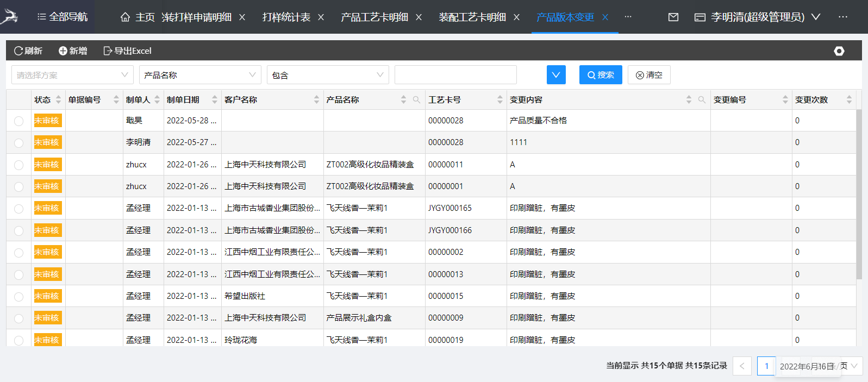868x382 pixels.
Task: Click the search text input field
Action: point(455,75)
